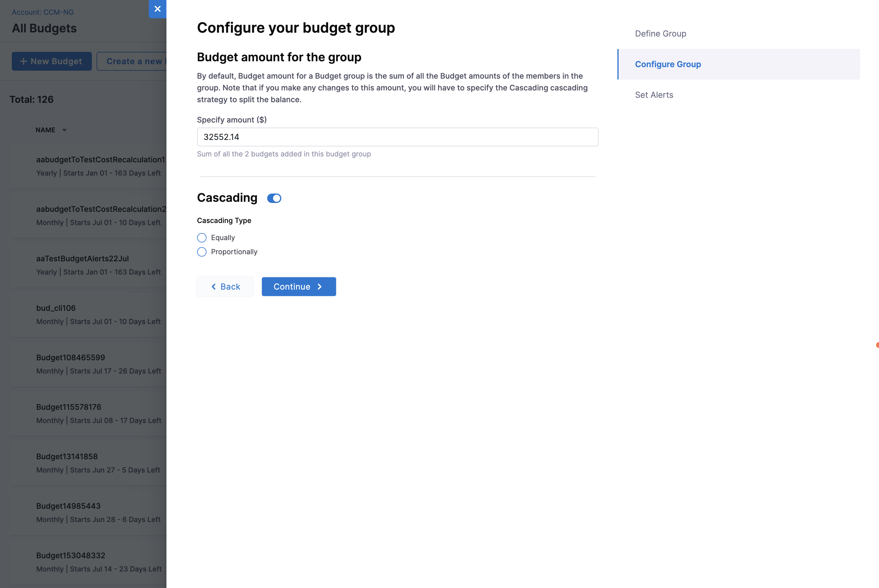879x588 pixels.
Task: Click the New Budget button
Action: click(x=52, y=61)
